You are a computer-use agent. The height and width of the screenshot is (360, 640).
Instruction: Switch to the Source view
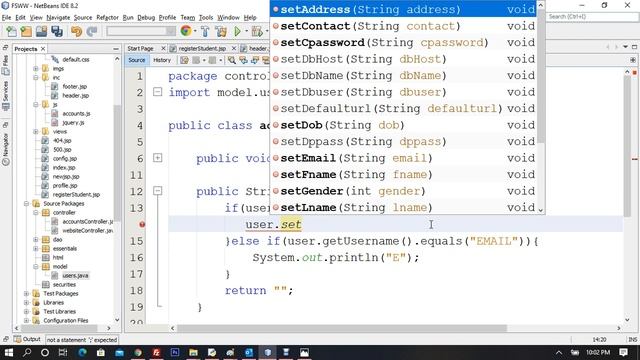(137, 60)
